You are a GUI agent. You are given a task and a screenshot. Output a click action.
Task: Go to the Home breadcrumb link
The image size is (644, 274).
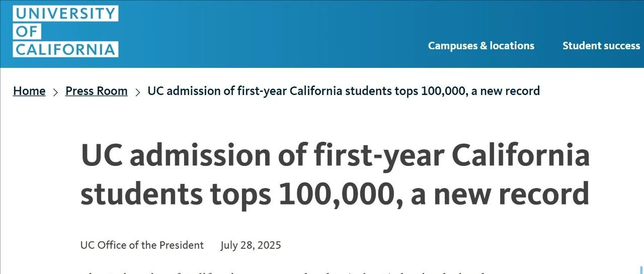29,91
